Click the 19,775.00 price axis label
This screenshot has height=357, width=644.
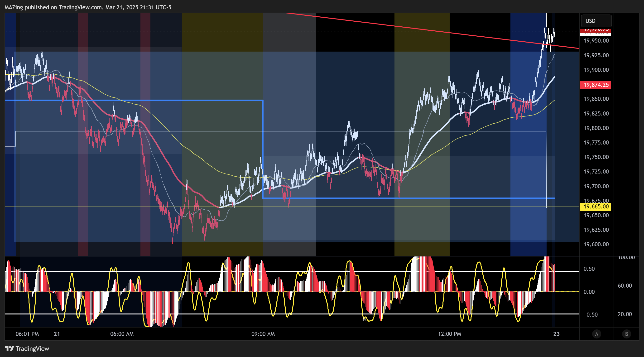(596, 143)
